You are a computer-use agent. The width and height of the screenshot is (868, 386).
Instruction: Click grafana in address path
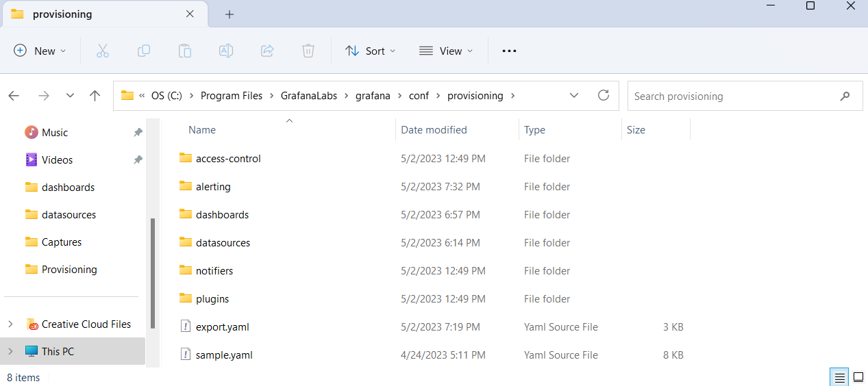point(373,96)
